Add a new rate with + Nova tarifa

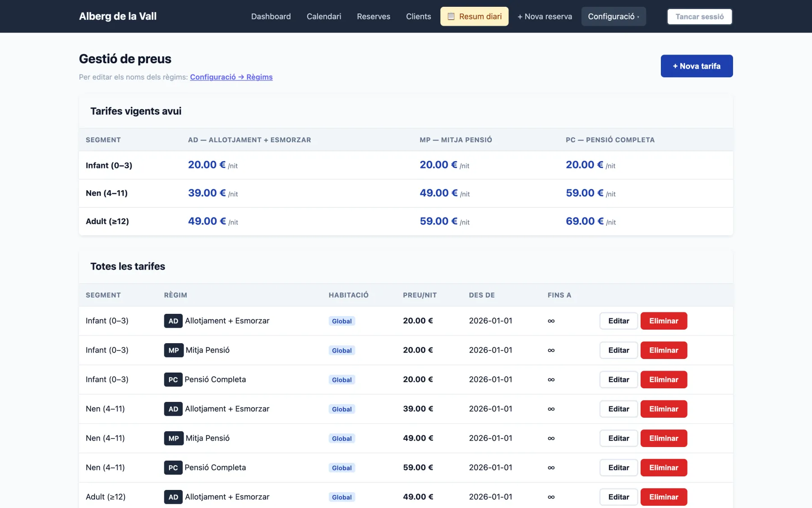coord(697,66)
